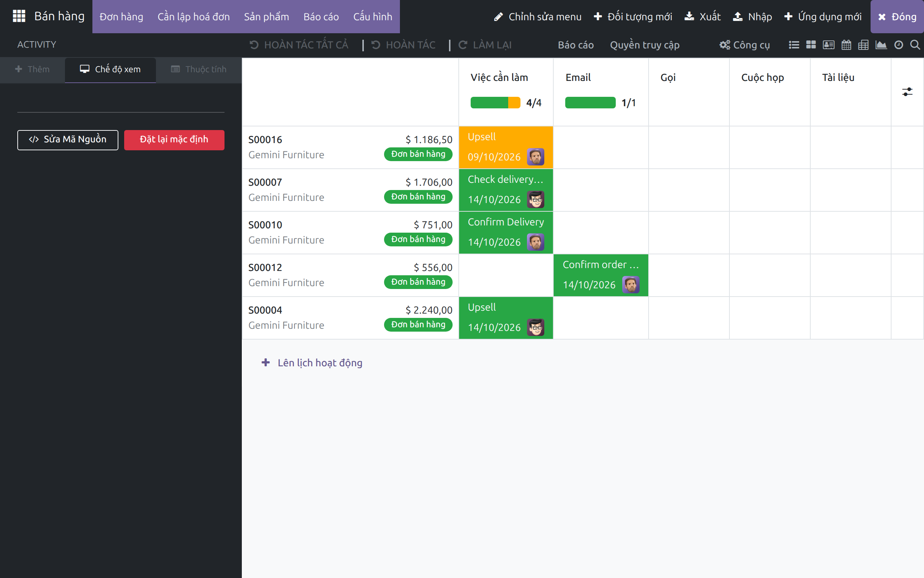Click avatar on S00004 Upsell activity

[535, 327]
